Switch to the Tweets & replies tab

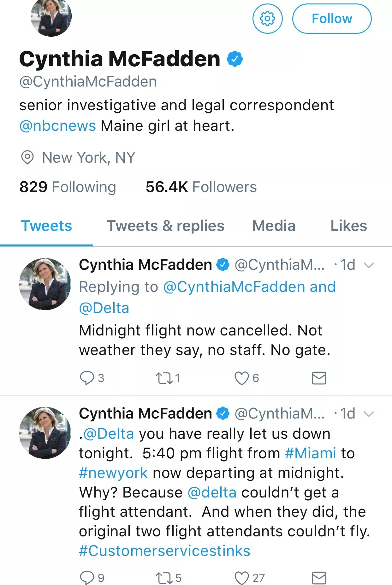[165, 226]
